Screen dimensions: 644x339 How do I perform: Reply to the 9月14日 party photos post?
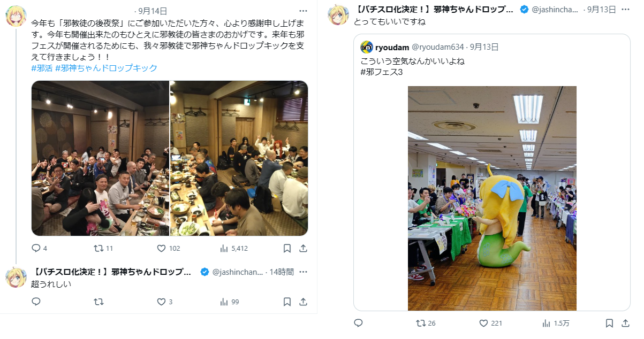(x=36, y=248)
